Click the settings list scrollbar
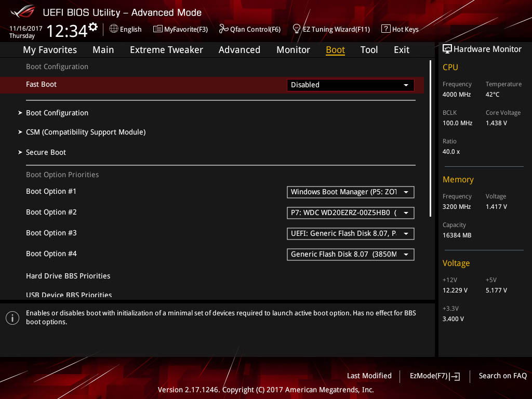 (x=430, y=138)
